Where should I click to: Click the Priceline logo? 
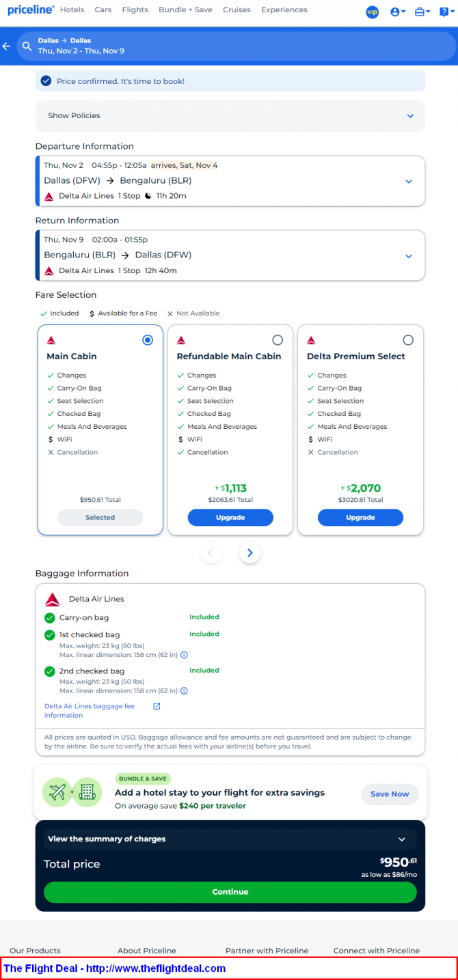pyautogui.click(x=30, y=10)
